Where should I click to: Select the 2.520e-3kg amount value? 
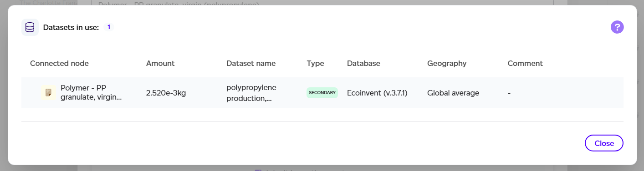[166, 93]
